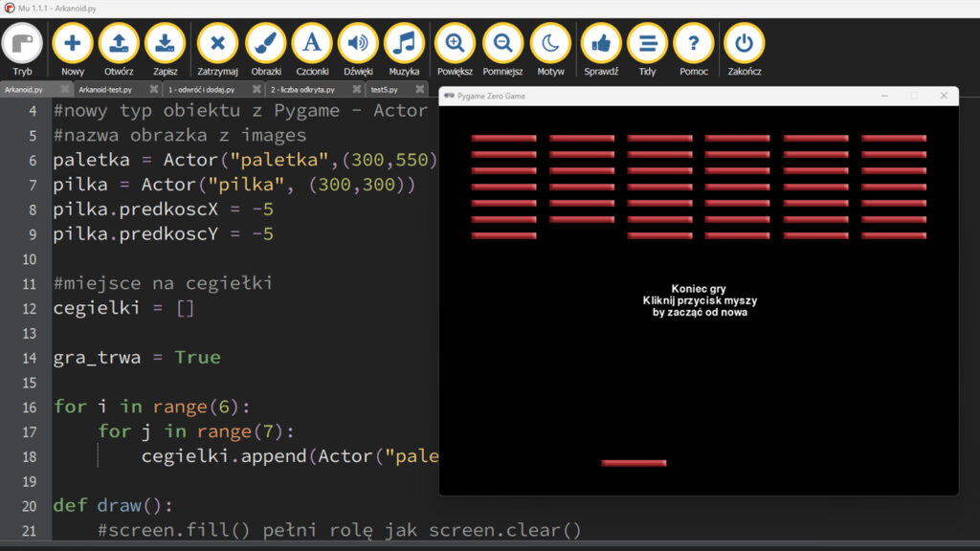The width and height of the screenshot is (980, 551).
Task: Zoom out with Pomniejsz
Action: tap(502, 44)
